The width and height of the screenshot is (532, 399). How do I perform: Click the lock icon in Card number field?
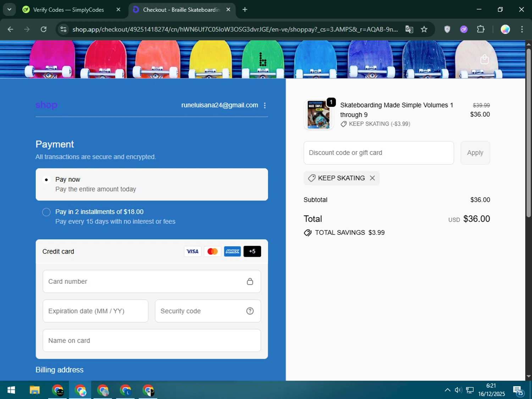[x=250, y=281]
